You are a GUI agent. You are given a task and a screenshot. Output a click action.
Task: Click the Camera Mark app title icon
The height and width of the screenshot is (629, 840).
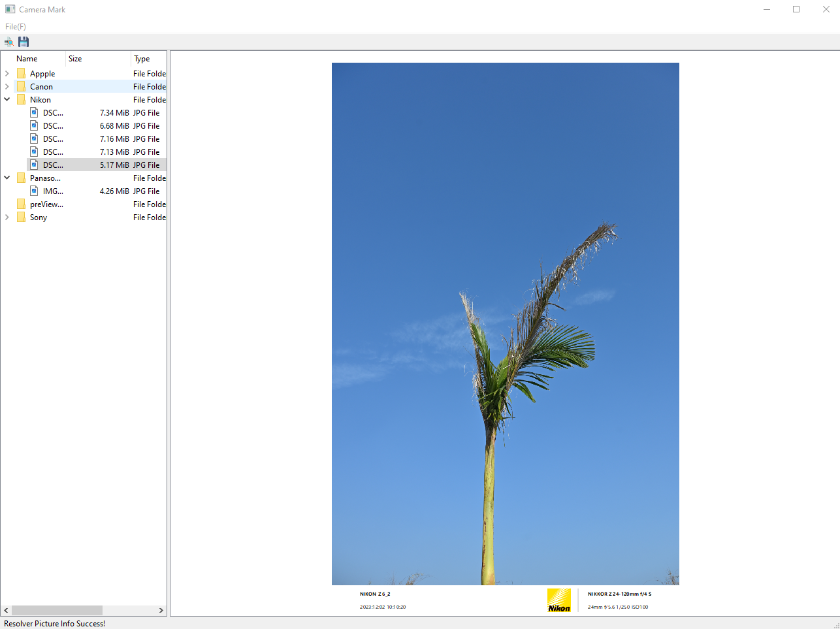pyautogui.click(x=10, y=9)
